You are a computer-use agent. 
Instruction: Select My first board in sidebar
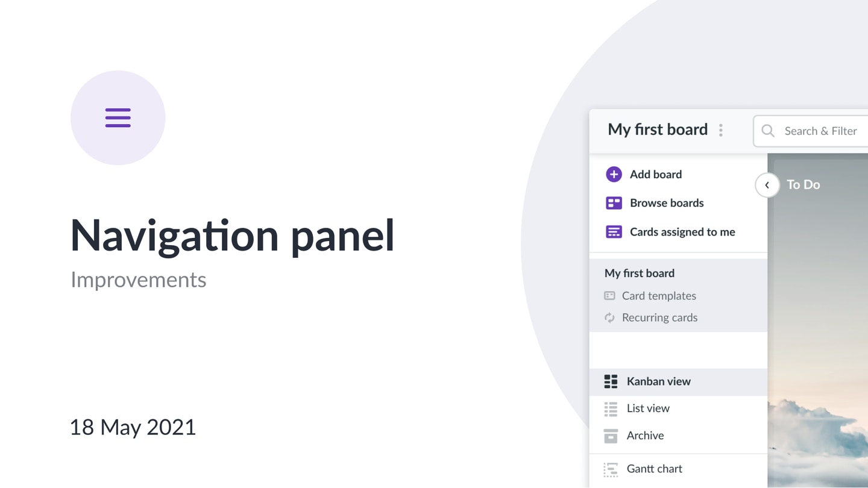point(640,273)
